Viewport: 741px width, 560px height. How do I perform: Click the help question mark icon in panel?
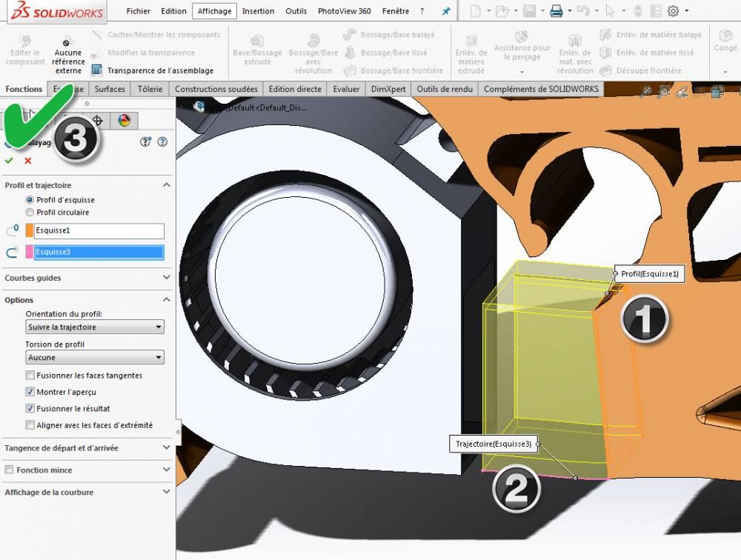[162, 142]
